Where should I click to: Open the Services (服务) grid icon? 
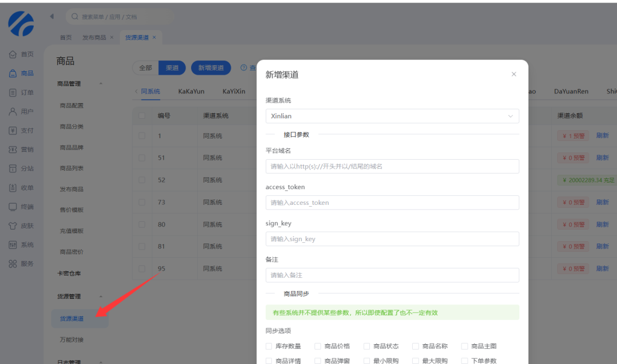pyautogui.click(x=13, y=263)
